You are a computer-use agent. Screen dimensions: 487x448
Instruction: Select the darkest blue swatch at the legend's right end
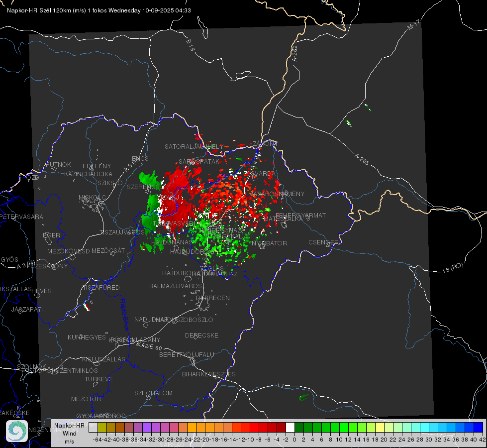(x=479, y=428)
